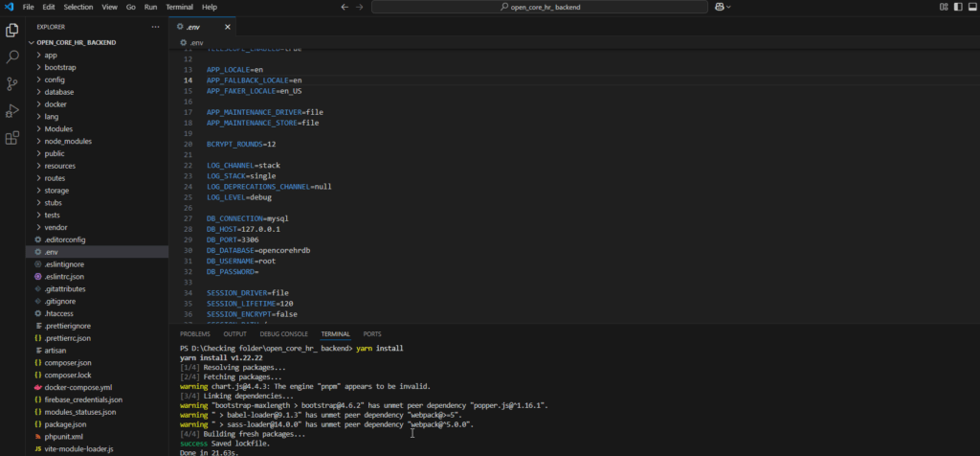
Task: Open the Source Control view
Action: point(11,83)
